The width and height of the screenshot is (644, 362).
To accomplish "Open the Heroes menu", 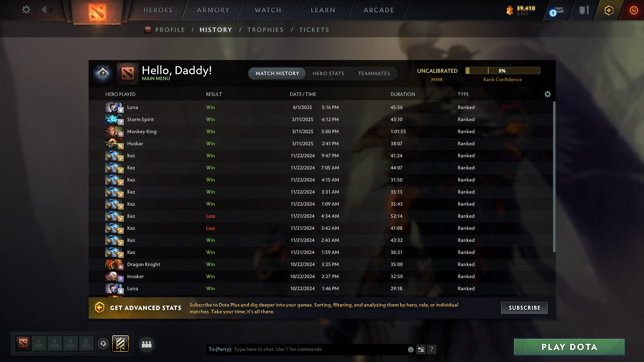I will (x=158, y=10).
